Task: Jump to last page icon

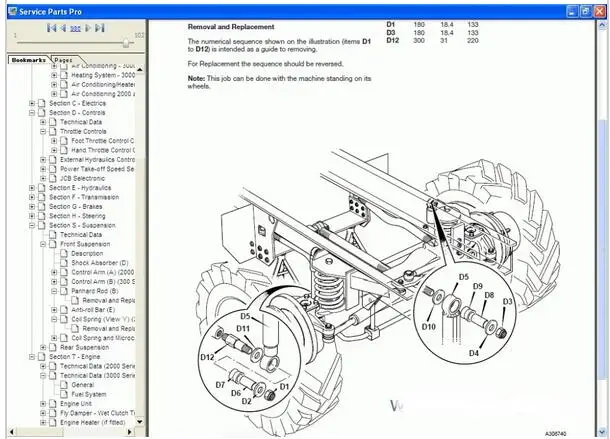Action: click(100, 28)
